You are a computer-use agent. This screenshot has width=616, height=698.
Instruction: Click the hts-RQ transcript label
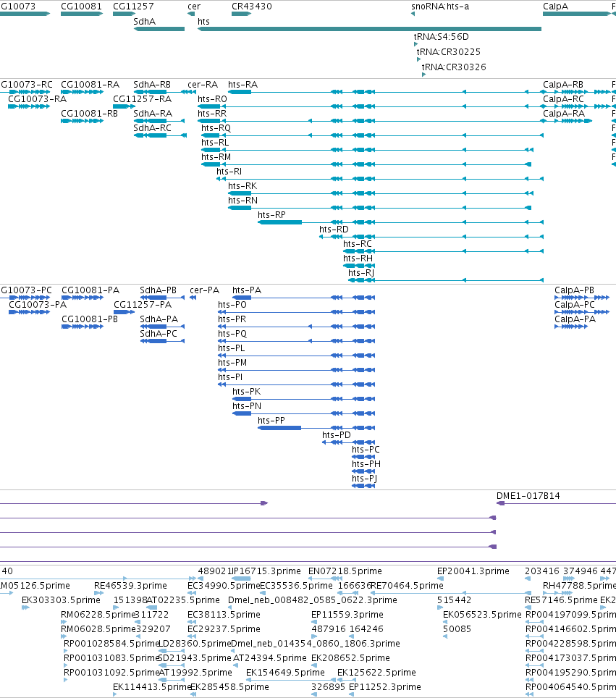(x=216, y=127)
